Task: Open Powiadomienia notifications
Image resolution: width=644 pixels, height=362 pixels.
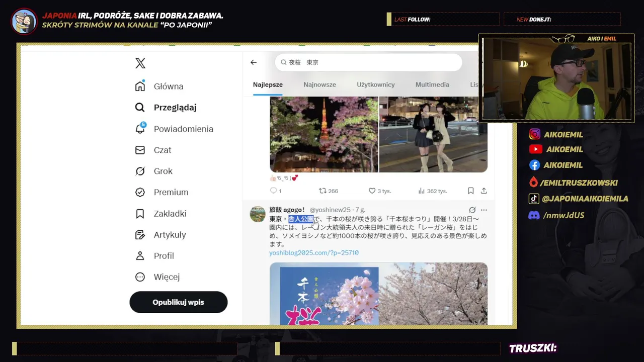Action: [174, 129]
